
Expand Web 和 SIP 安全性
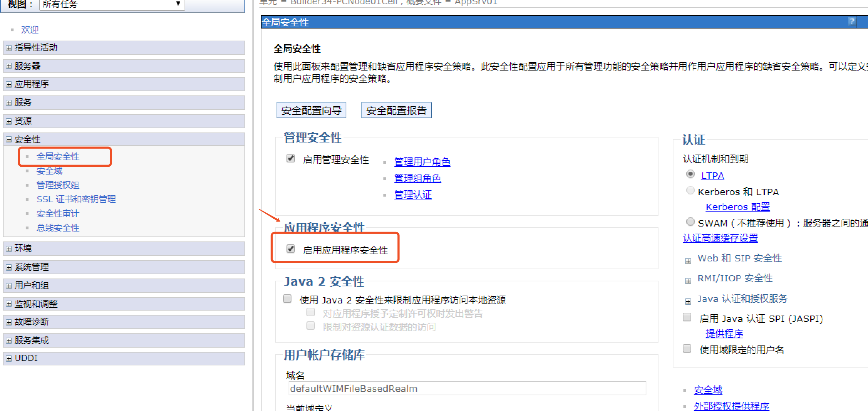[688, 261]
